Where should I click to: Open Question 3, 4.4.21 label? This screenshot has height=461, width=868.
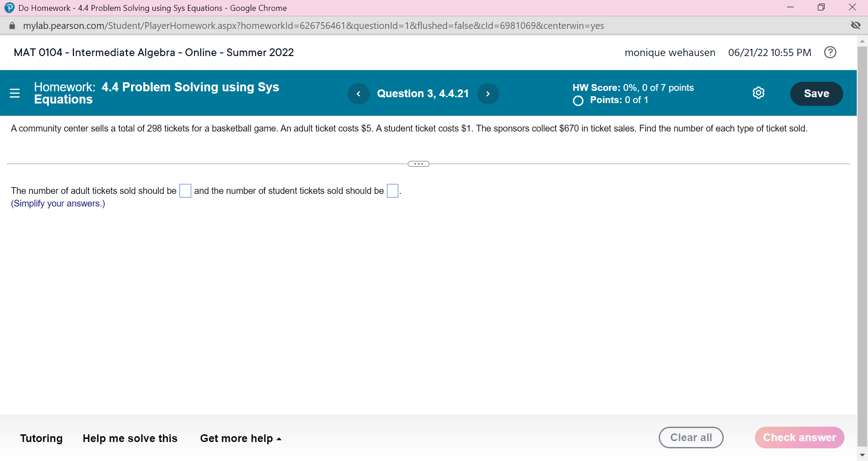(423, 94)
